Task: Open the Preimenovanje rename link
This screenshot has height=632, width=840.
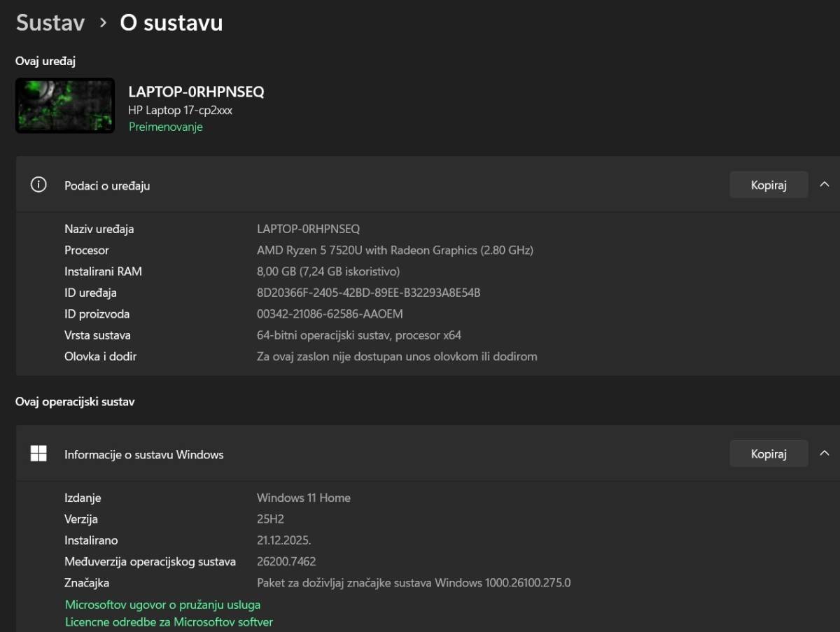Action: 165,127
